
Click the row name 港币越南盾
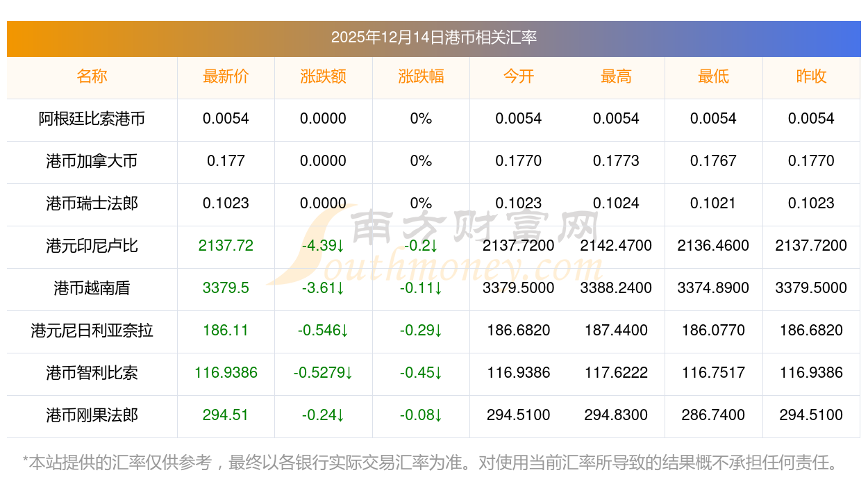(x=92, y=288)
